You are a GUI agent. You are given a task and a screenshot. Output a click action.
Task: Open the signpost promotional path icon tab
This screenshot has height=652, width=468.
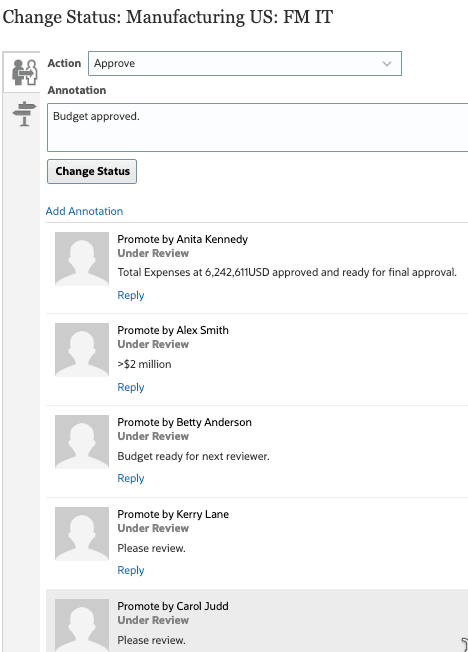(x=25, y=114)
